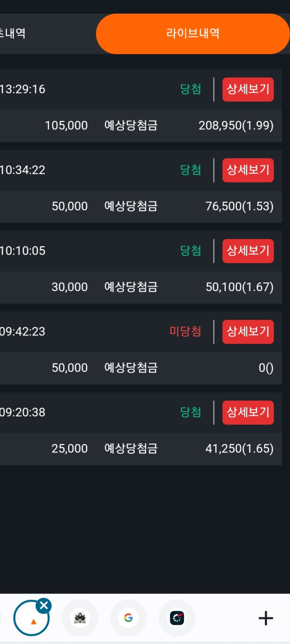Click the 41,250(1.65) expected payout
This screenshot has height=644, width=290.
coord(240,449)
